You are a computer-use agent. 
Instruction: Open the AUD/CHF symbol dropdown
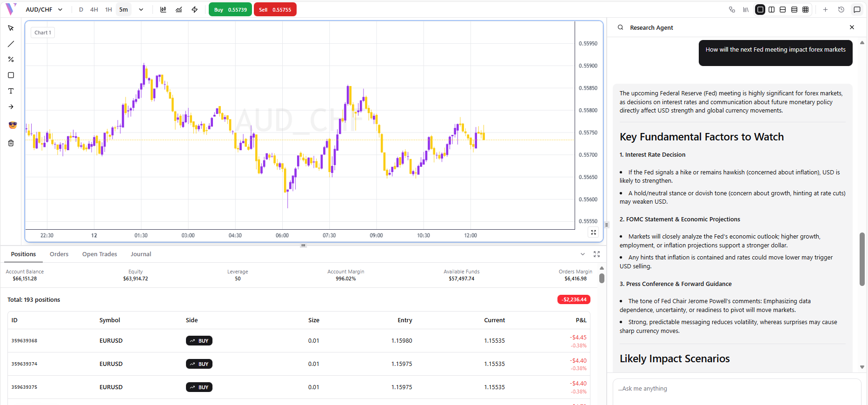pos(44,10)
